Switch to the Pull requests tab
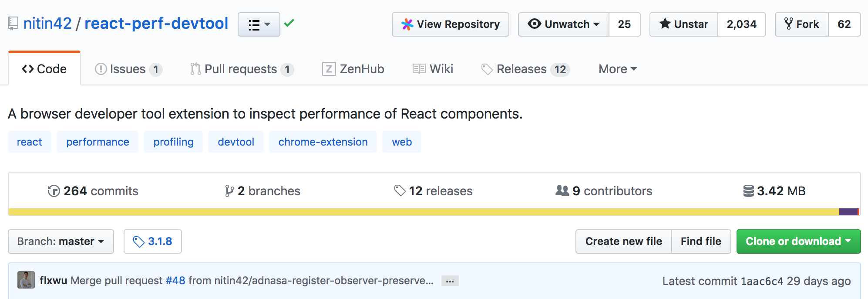Screen dimensions: 868x299 tap(242, 69)
